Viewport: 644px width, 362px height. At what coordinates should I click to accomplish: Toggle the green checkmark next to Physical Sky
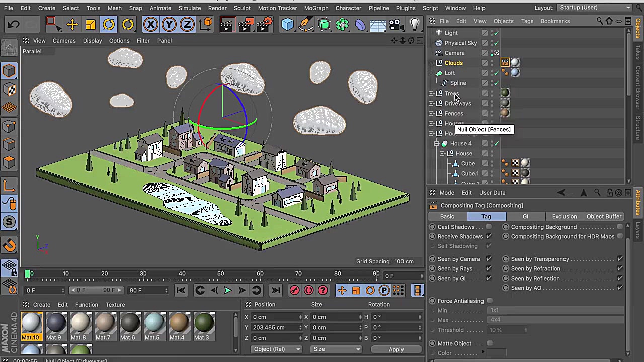(496, 43)
